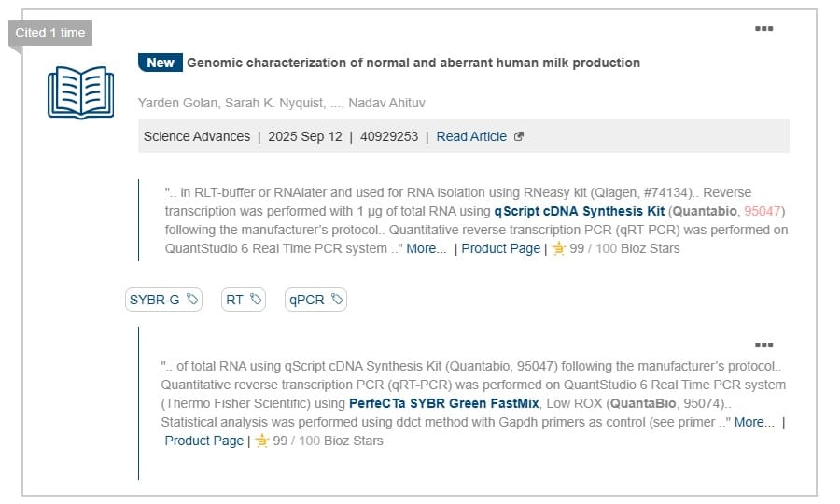The width and height of the screenshot is (840, 504).
Task: Open the top three-dots options menu
Action: click(x=763, y=28)
